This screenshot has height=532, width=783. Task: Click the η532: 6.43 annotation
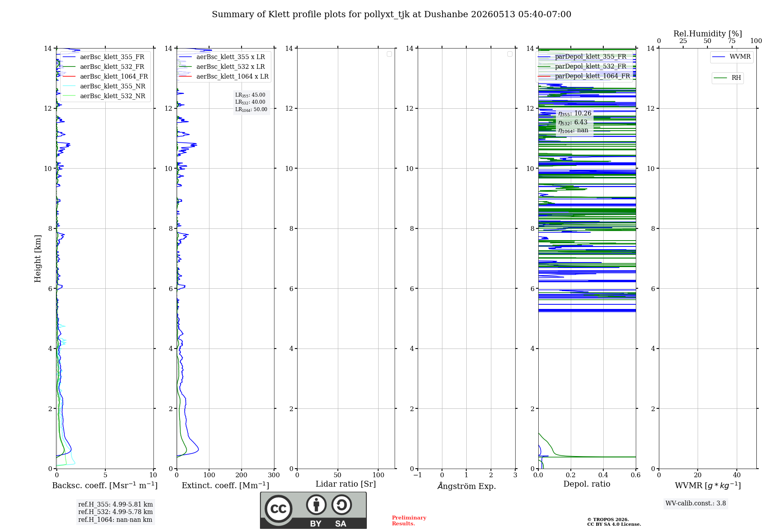(x=573, y=122)
